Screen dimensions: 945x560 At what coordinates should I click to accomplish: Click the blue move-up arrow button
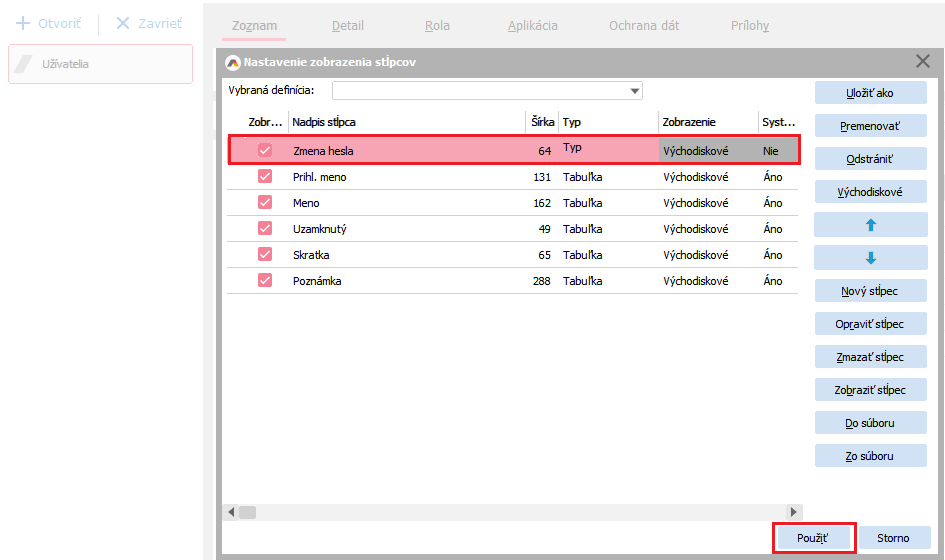tap(870, 225)
